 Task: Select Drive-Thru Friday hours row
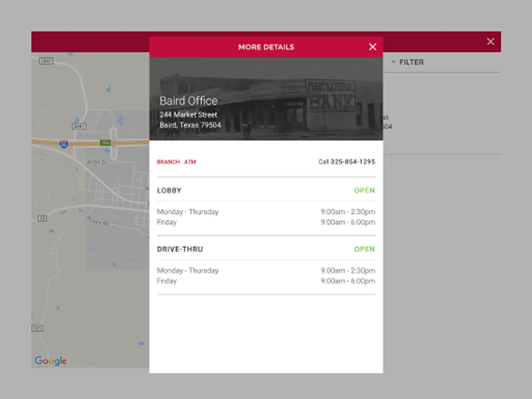(x=266, y=281)
